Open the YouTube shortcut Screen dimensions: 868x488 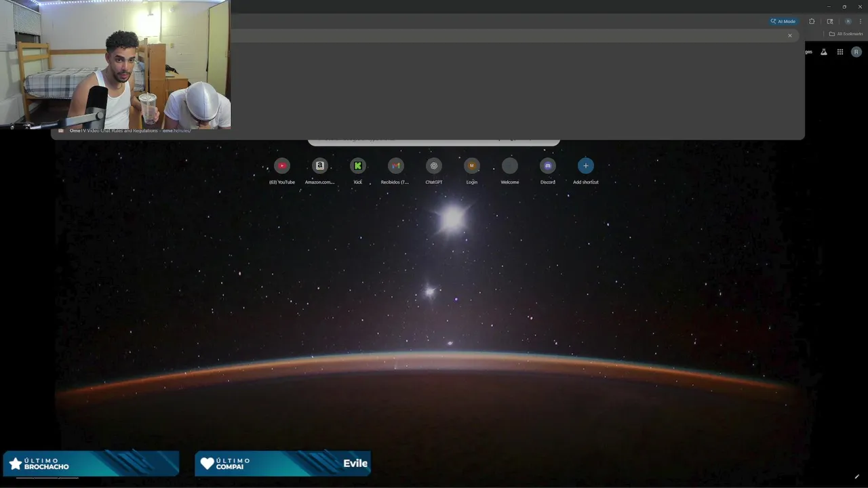[282, 171]
